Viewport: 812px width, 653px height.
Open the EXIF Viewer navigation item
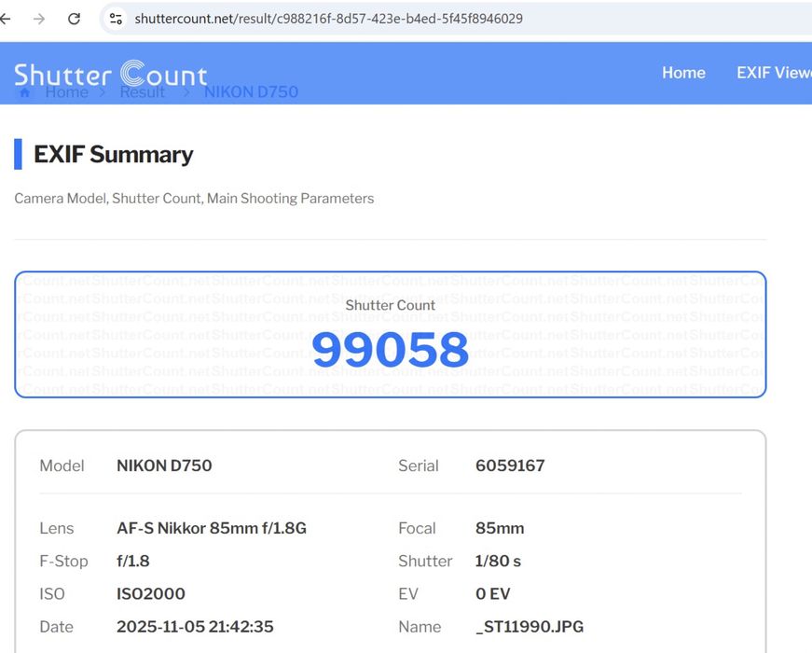(x=774, y=73)
